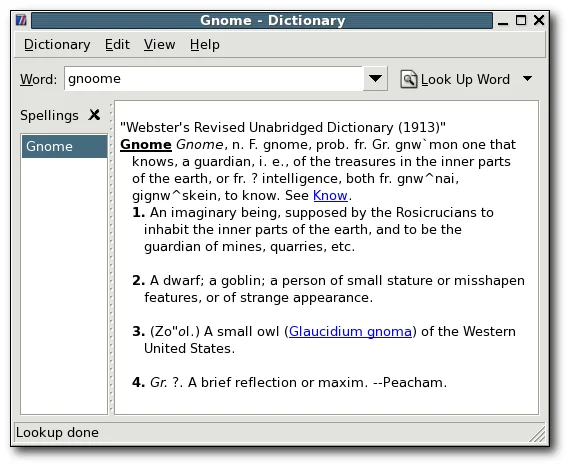Click the Spellings sidebar title
The image size is (570, 467).
click(x=49, y=116)
